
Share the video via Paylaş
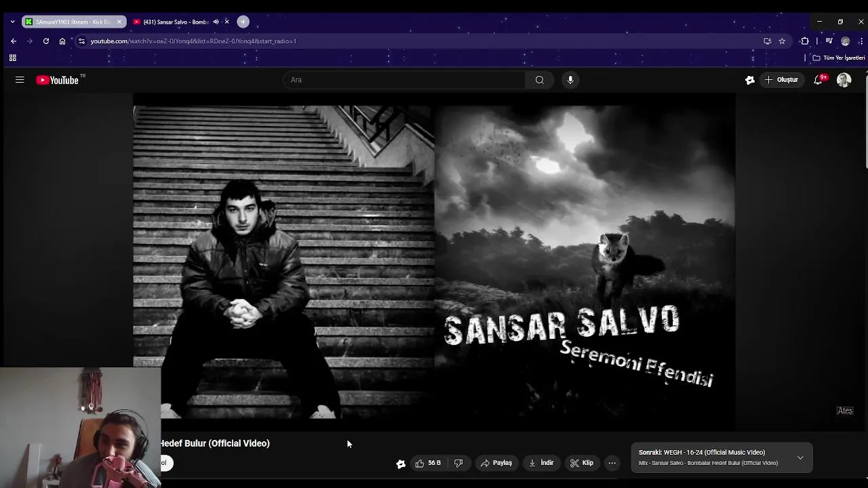[x=496, y=463]
